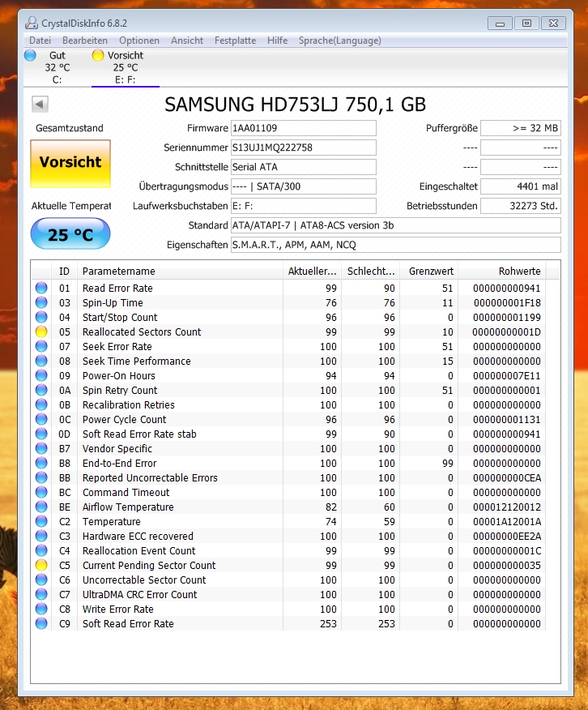Click status icon of End-to-End Error row
Image resolution: width=588 pixels, height=710 pixels.
(41, 464)
